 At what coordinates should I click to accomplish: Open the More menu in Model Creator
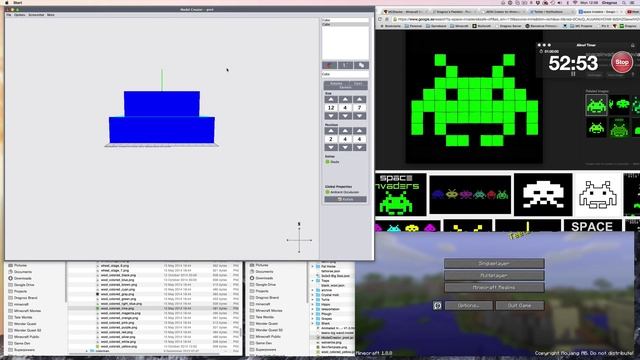pyautogui.click(x=51, y=15)
